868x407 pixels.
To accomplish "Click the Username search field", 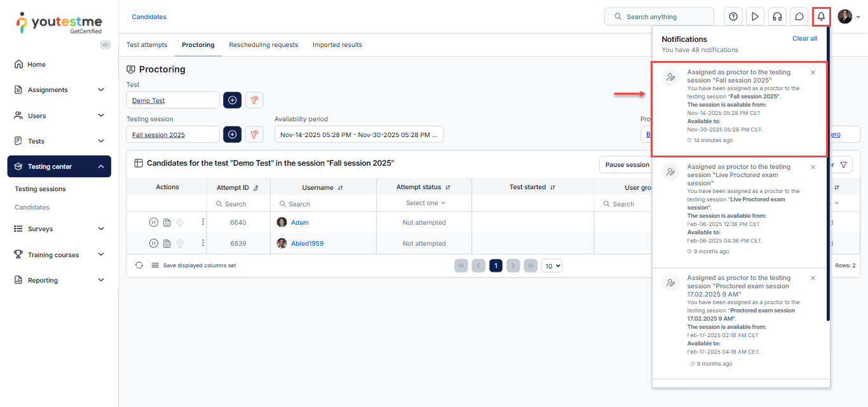I will click(323, 204).
